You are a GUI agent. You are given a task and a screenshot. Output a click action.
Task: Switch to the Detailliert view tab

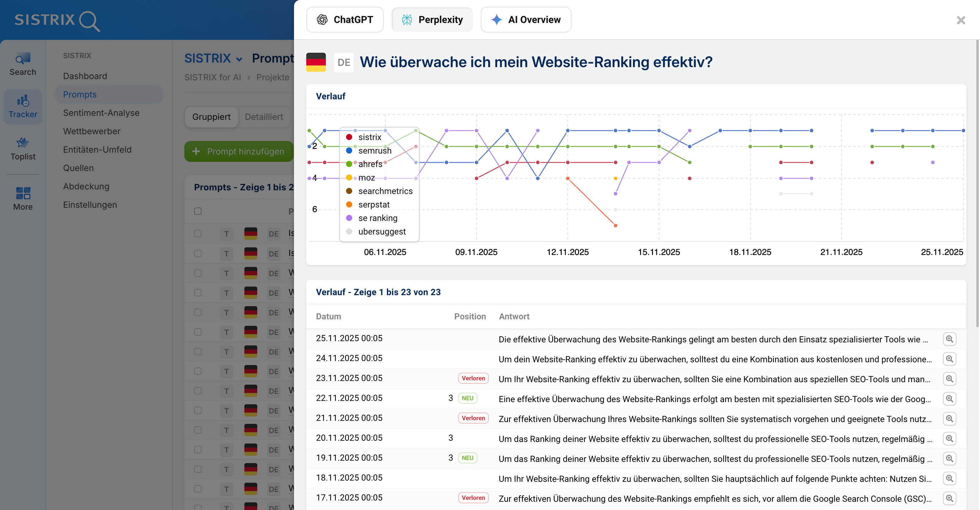click(x=264, y=117)
